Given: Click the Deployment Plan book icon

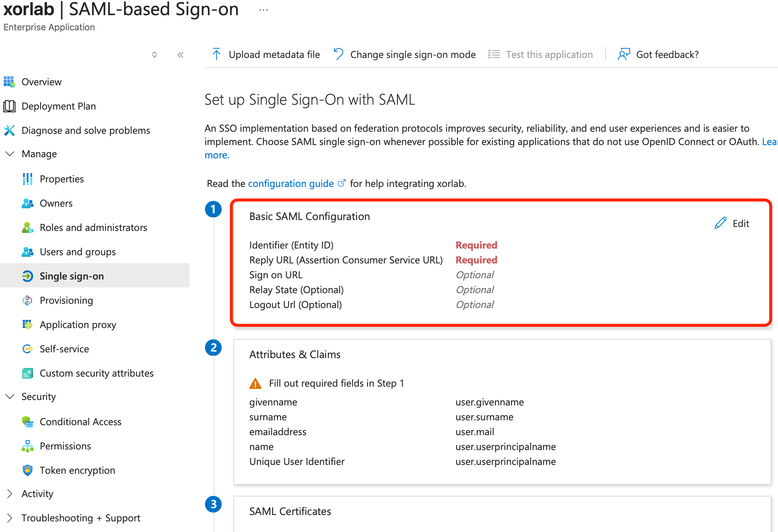Looking at the screenshot, I should (9, 106).
